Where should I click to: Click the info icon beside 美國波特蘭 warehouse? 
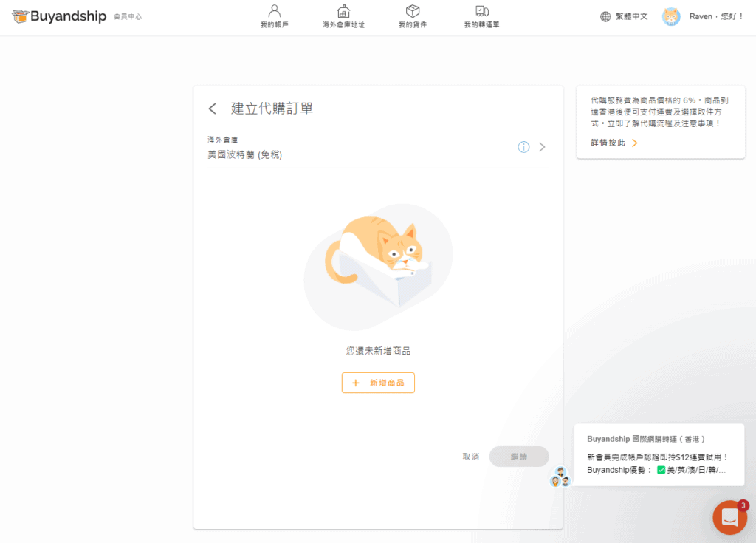click(x=524, y=147)
